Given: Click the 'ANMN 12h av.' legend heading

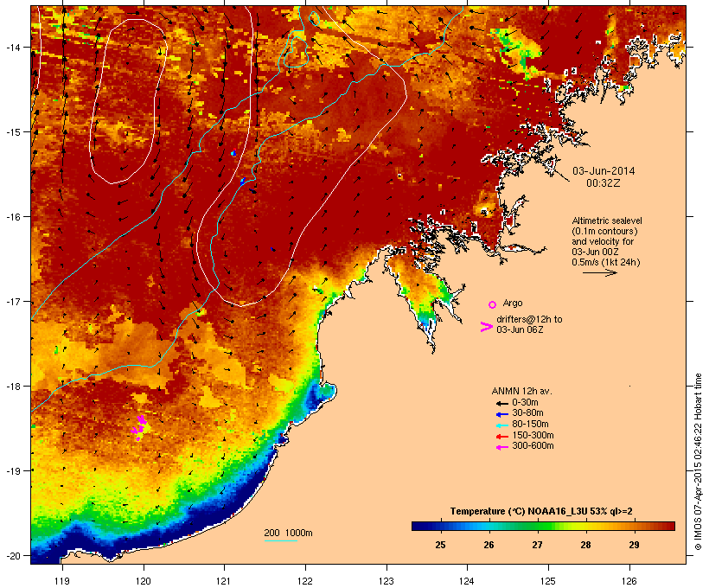Looking at the screenshot, I should 521,391.
